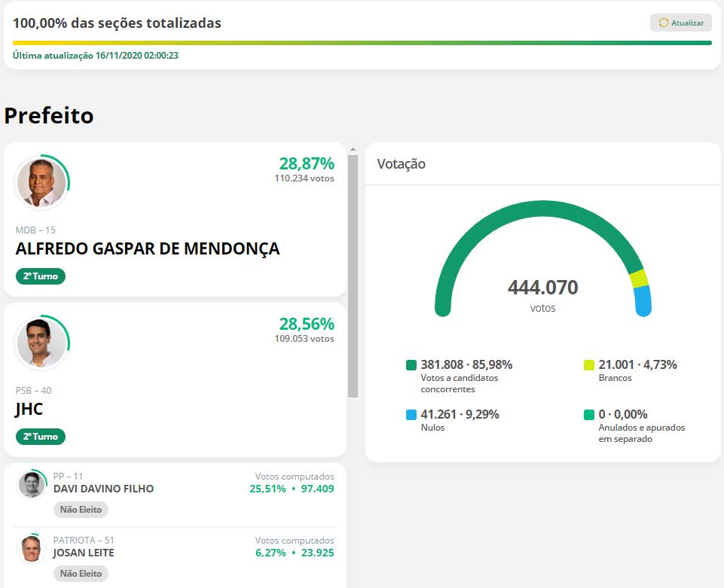Click Não Eleito badge for Josan Leite
Image resolution: width=724 pixels, height=588 pixels.
[x=81, y=574]
